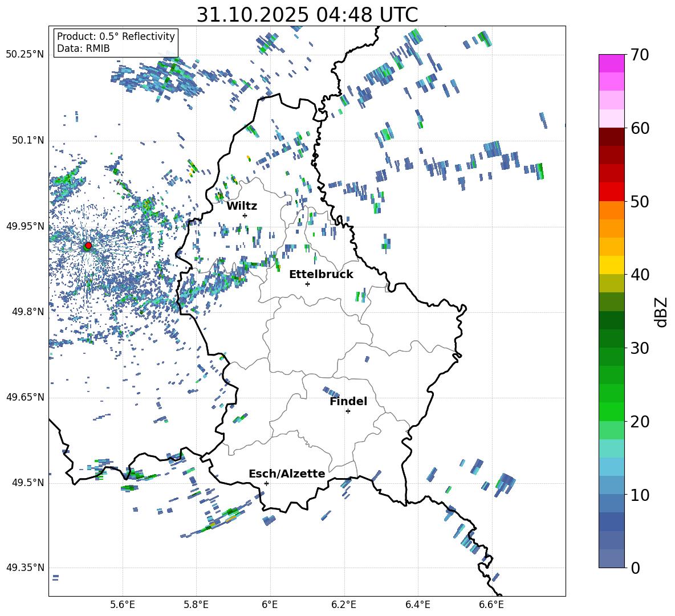
Task: Click the 49.95°N latitude label
Action: [x=25, y=226]
